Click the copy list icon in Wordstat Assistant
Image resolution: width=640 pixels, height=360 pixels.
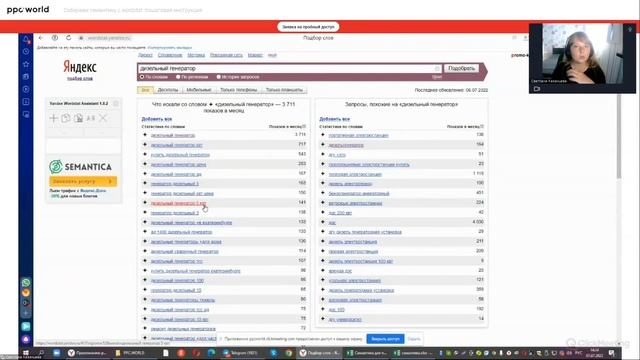tap(66, 118)
